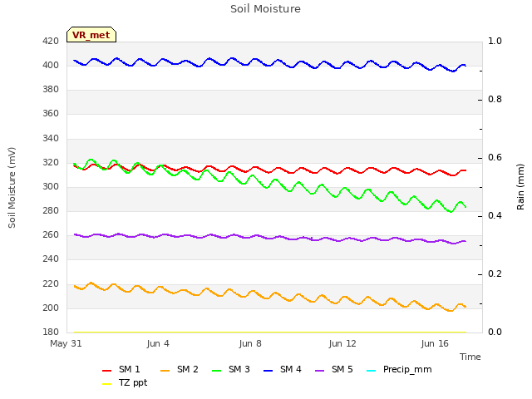Click the 0.6 rain-axis tick label
Screen dimensions: 532x399
495,157
